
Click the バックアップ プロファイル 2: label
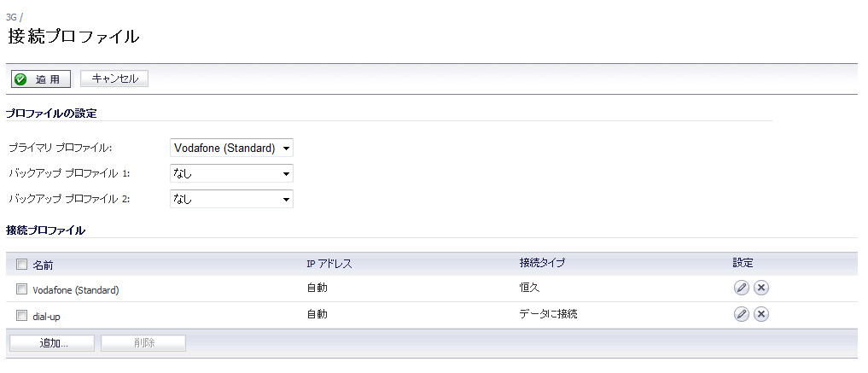click(69, 199)
